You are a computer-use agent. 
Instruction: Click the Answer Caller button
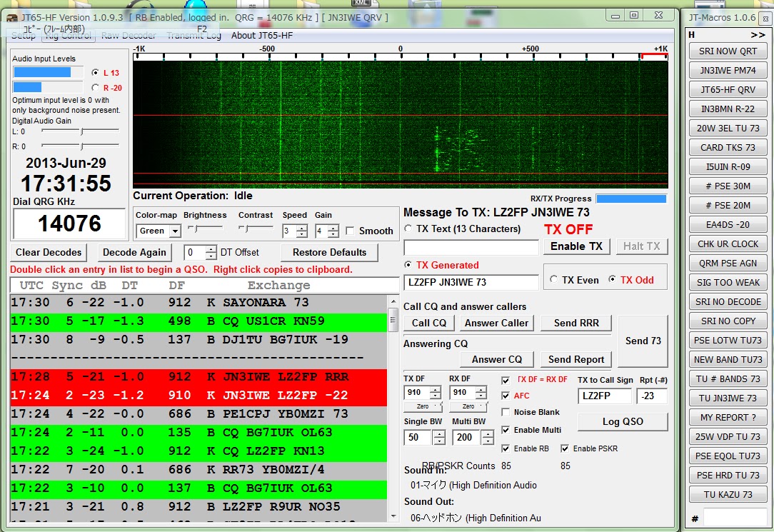pyautogui.click(x=496, y=323)
